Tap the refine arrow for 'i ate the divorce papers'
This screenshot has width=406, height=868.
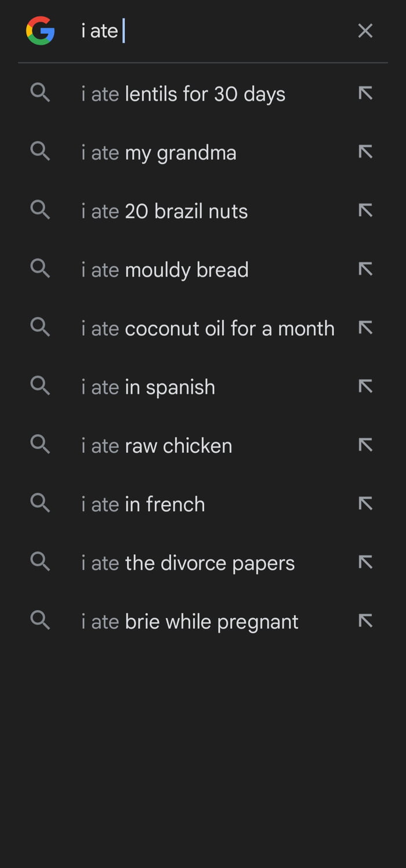[365, 562]
